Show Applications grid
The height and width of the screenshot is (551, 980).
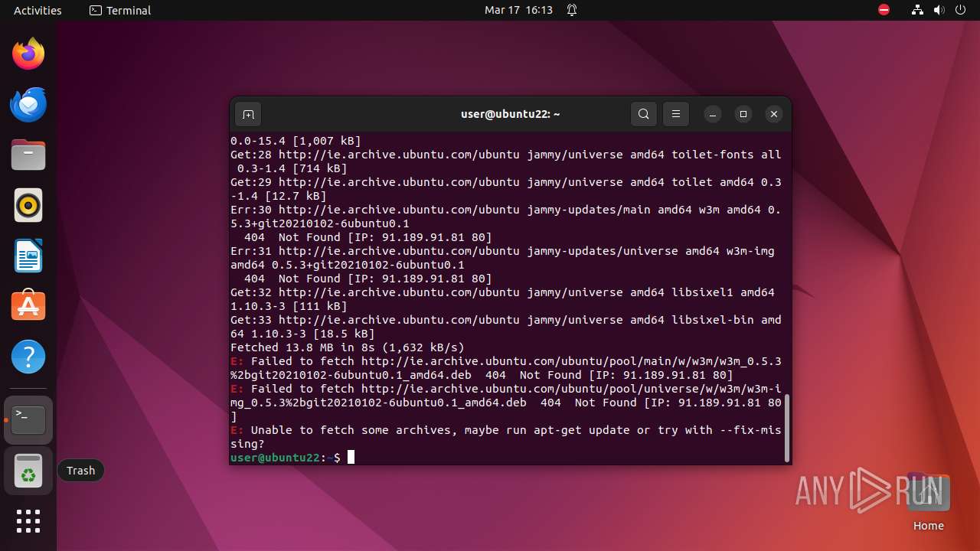point(28,521)
